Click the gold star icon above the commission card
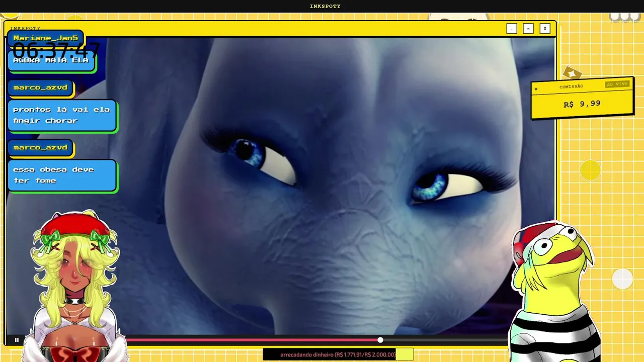644x362 pixels. [x=572, y=73]
